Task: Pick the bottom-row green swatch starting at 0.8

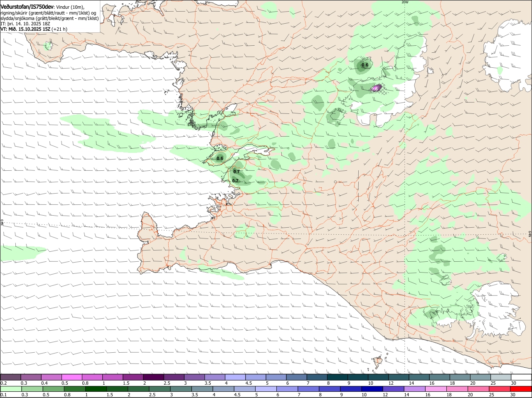Action: pyautogui.click(x=74, y=389)
